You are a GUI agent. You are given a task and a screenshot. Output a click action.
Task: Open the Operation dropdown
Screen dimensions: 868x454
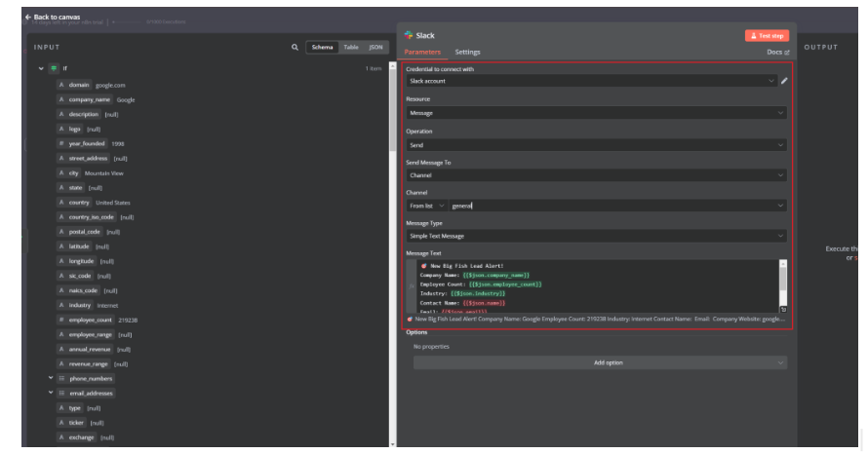(x=596, y=145)
